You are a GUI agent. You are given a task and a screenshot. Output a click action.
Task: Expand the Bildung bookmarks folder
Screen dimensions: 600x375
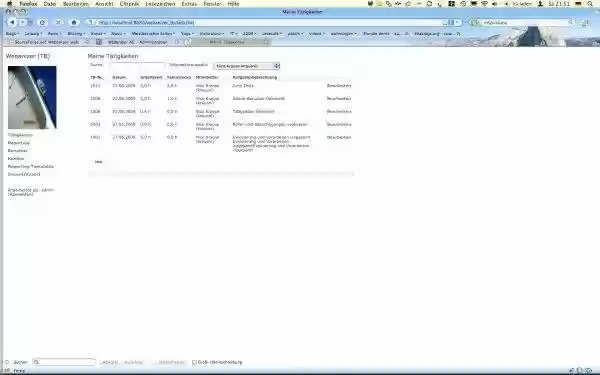76,34
